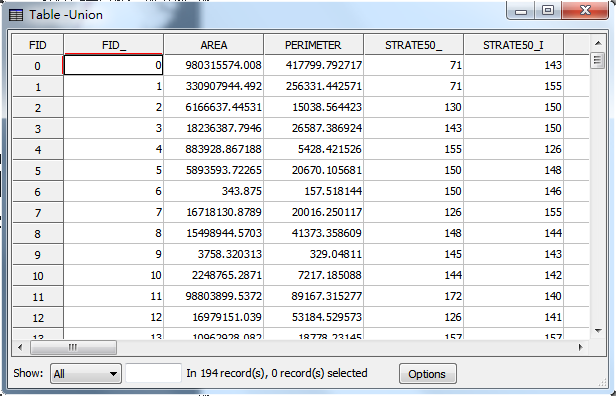Click STRATE50_ cell with value 172
This screenshot has height=396, width=616.
click(413, 296)
